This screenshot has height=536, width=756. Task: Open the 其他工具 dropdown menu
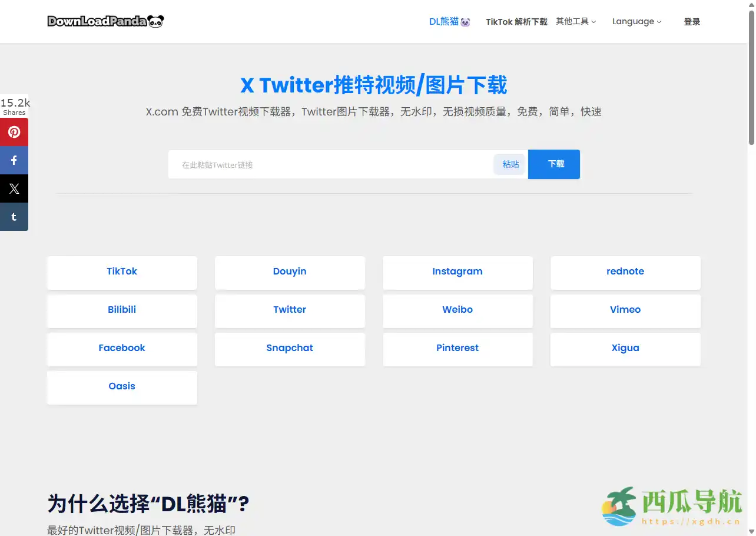[575, 21]
